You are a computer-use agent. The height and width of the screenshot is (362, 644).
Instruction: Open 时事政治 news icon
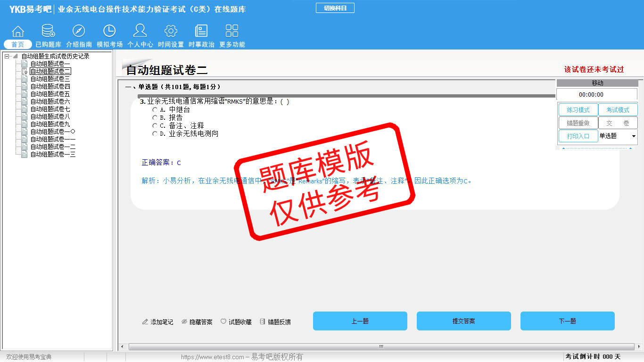coord(201,32)
